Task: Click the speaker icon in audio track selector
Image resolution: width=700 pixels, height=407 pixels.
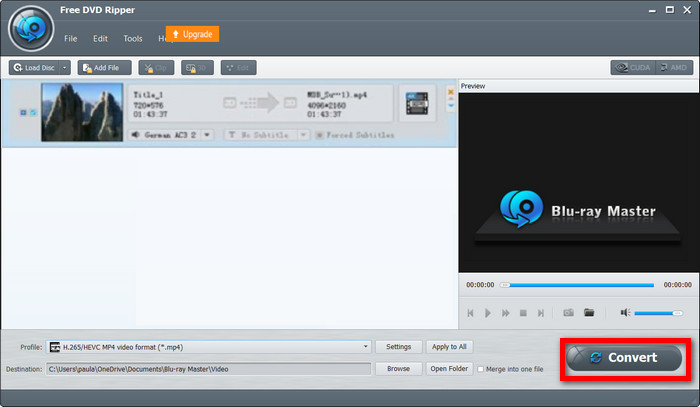Action: click(135, 135)
